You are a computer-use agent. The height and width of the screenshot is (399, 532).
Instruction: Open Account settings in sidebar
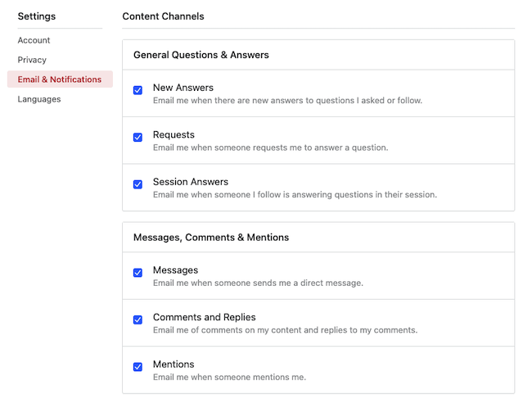point(34,40)
